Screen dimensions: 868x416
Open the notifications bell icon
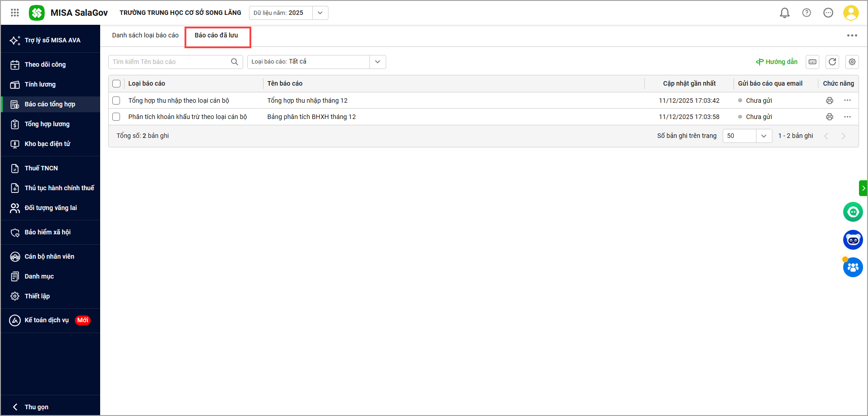785,13
